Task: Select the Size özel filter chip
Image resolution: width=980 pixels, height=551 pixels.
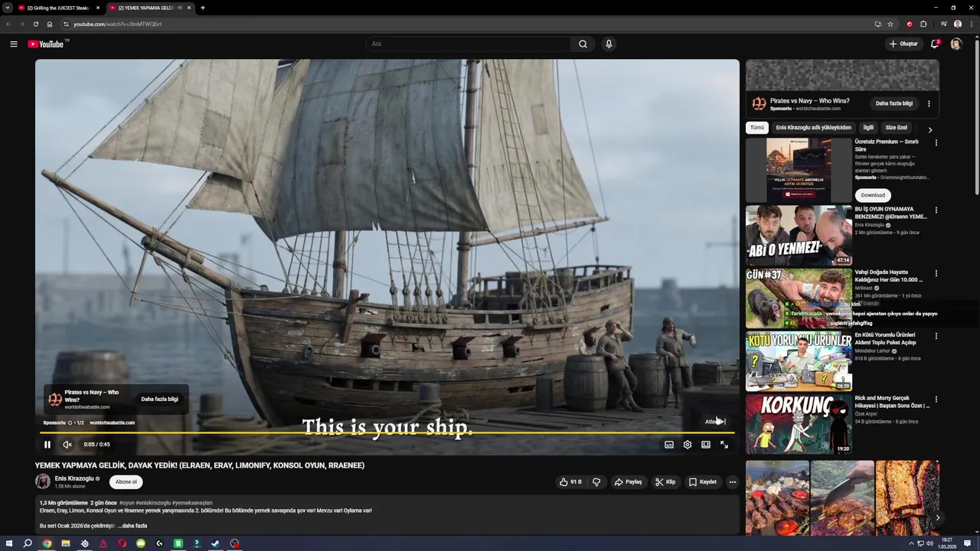Action: (x=896, y=128)
